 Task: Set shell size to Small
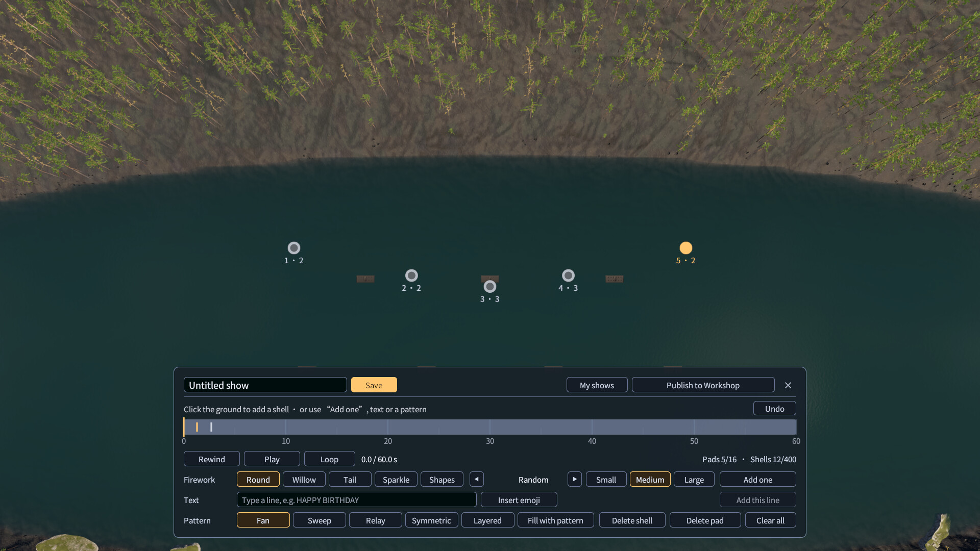(606, 479)
